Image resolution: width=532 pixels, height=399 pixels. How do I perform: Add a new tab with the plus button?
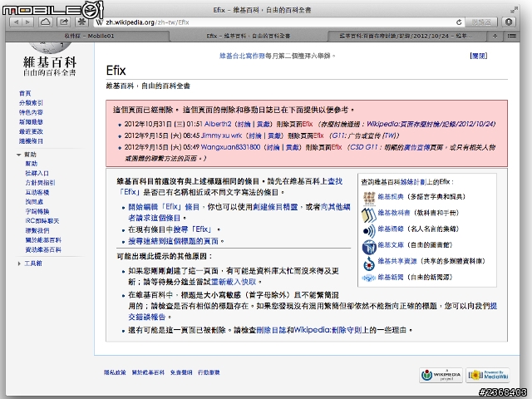pos(495,36)
